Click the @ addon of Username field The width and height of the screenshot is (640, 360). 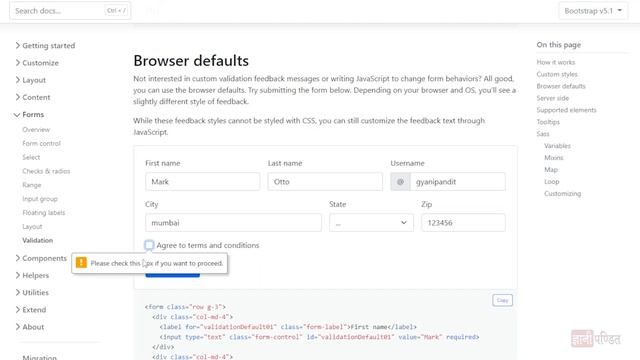[x=400, y=182]
